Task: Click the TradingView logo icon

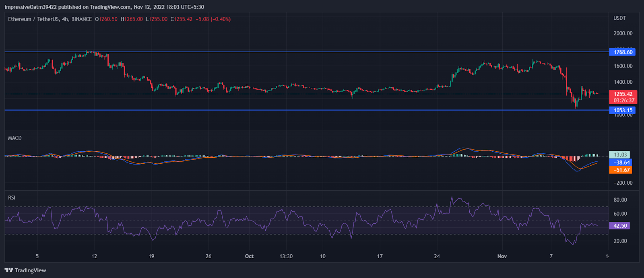Action: pos(8,270)
